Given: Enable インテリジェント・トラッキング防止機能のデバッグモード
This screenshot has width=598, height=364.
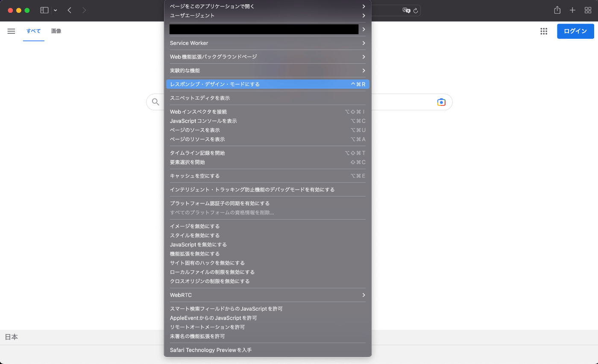Looking at the screenshot, I should click(x=268, y=190).
